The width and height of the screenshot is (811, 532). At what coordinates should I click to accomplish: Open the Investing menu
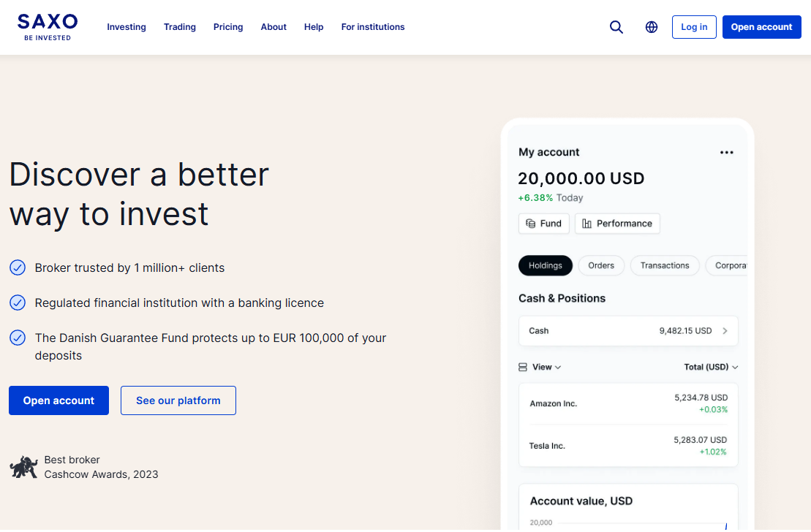tap(127, 27)
